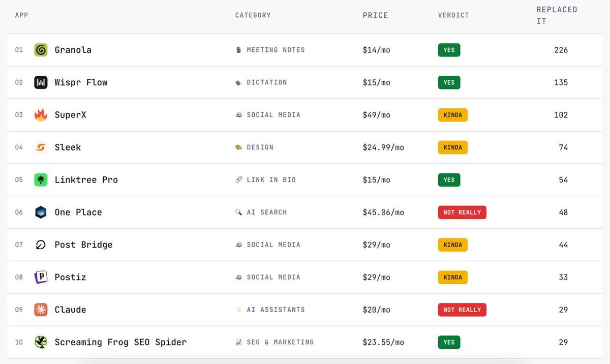610x364 pixels.
Task: Click the Sleek app icon
Action: click(x=41, y=147)
